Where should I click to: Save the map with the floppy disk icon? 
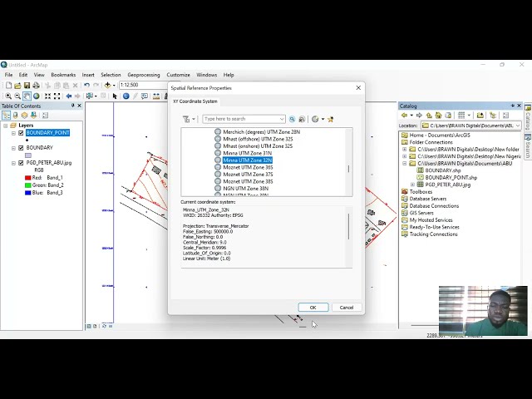click(27, 86)
